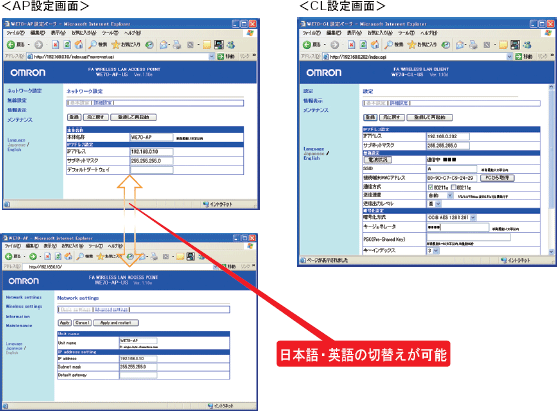This screenshot has height=411, width=557.
Task: Open the ツール menu in CL settings browser
Action: coord(406,33)
